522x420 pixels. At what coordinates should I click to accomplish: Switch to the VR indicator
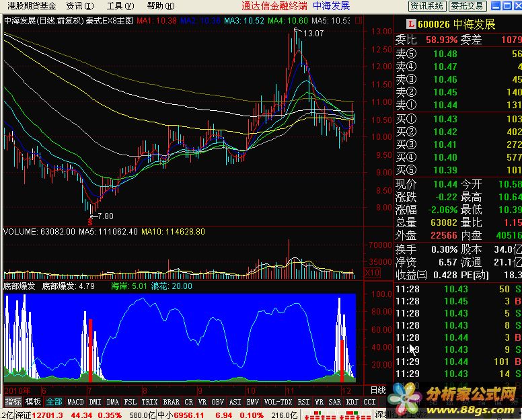[x=202, y=402]
